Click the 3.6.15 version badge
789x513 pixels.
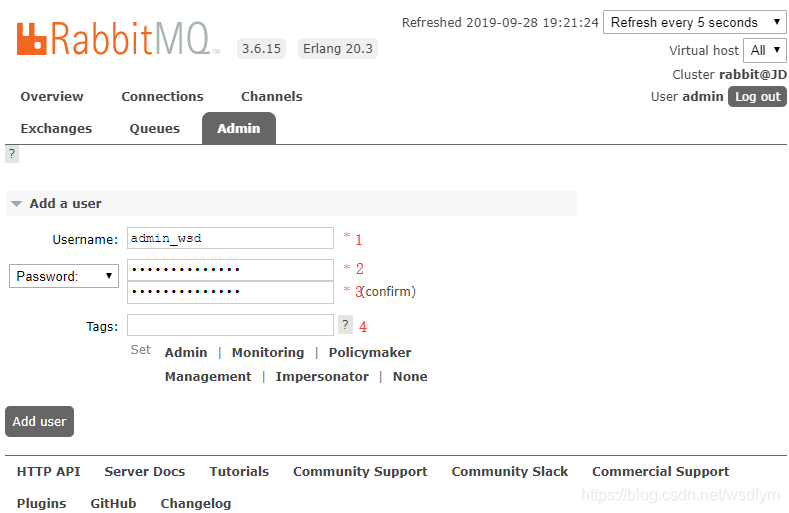point(261,48)
